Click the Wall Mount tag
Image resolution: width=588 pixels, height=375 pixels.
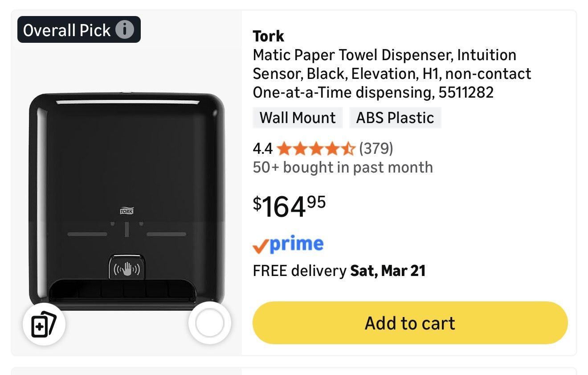298,118
